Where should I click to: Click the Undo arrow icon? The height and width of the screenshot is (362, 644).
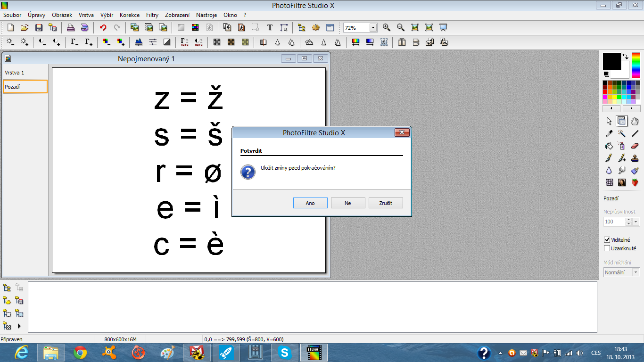pos(103,28)
